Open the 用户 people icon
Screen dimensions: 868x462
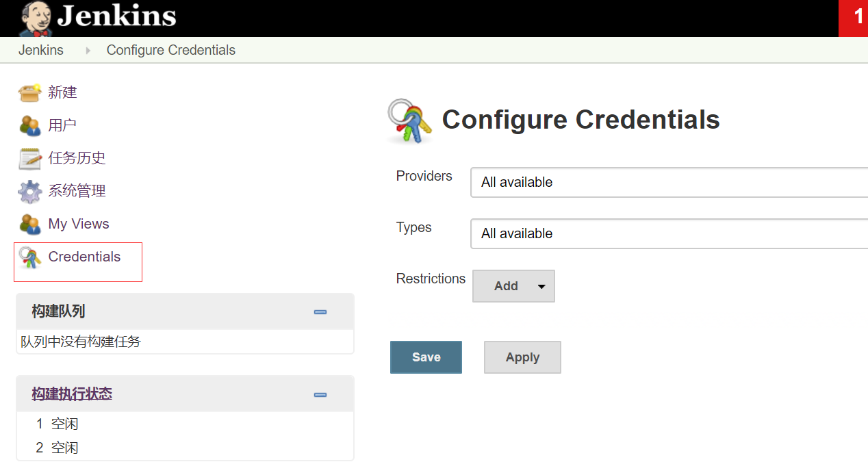28,125
